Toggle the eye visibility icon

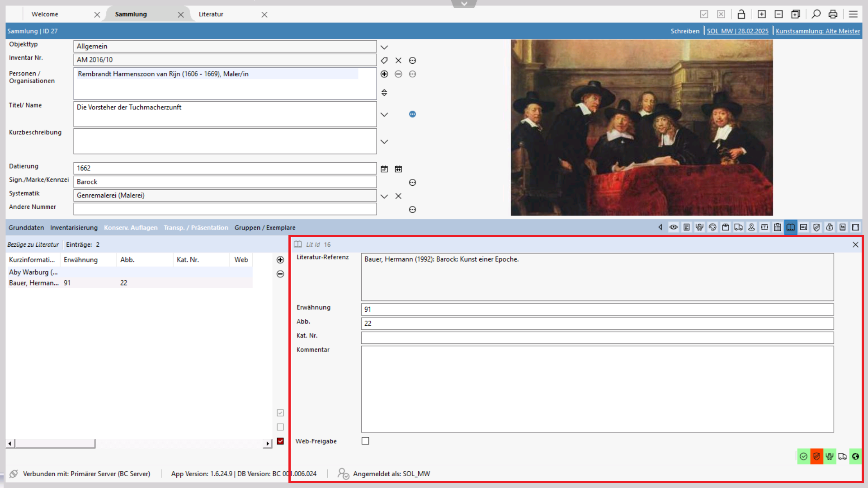tap(674, 227)
